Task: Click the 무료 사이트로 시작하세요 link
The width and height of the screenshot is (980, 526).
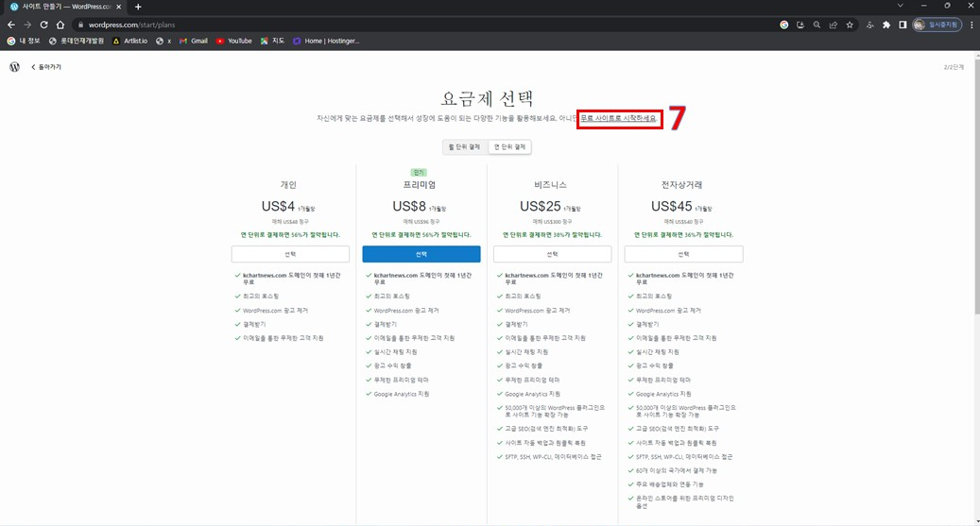Action: [618, 118]
